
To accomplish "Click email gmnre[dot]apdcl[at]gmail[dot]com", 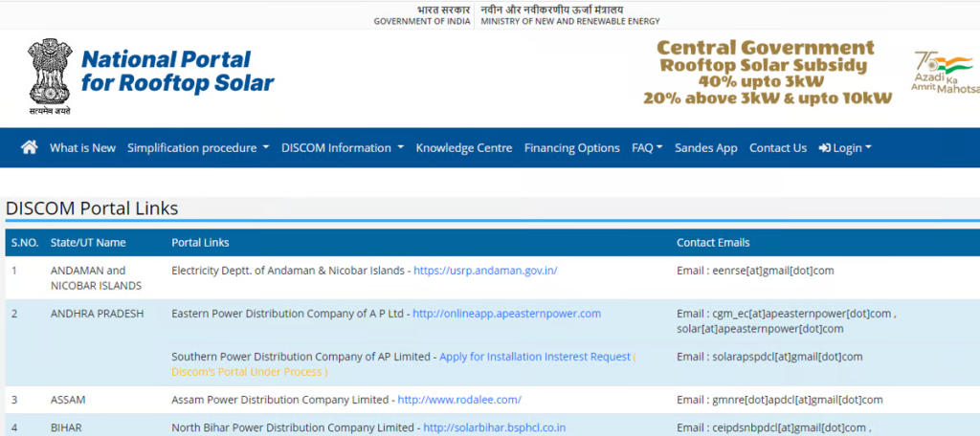I will pos(797,400).
